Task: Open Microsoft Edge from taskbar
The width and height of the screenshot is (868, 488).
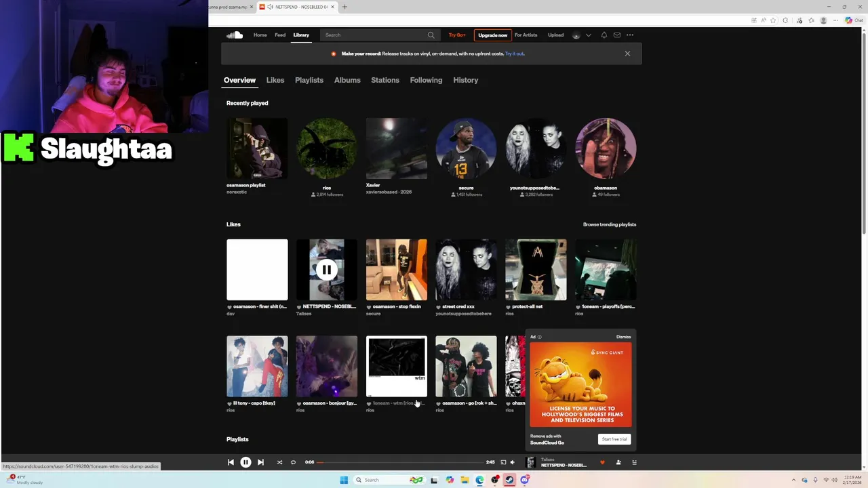Action: (x=480, y=480)
